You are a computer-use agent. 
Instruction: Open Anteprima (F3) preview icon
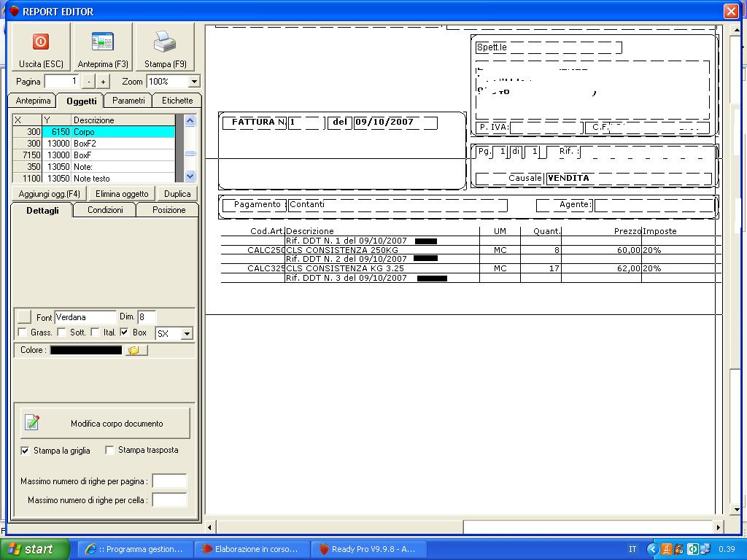[x=102, y=42]
